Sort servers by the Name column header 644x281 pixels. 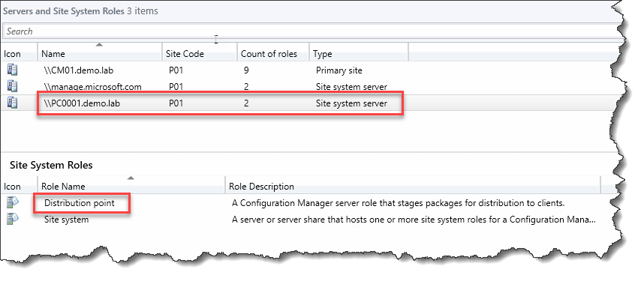[100, 54]
